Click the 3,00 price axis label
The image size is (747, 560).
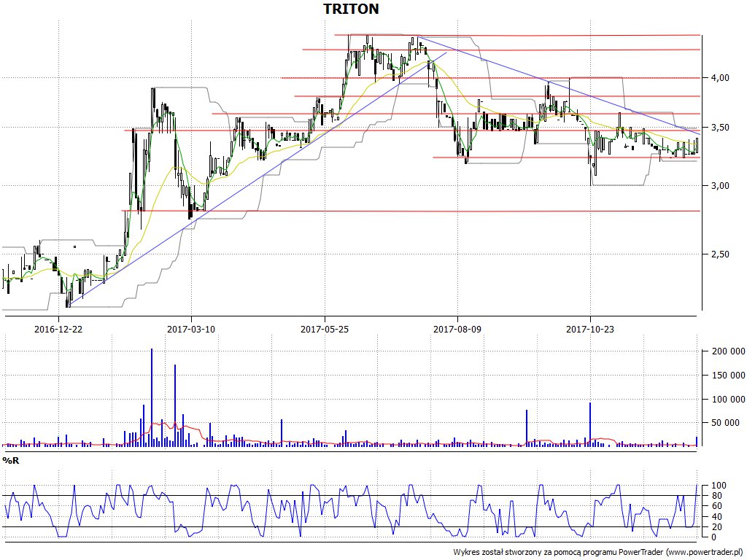pyautogui.click(x=719, y=186)
